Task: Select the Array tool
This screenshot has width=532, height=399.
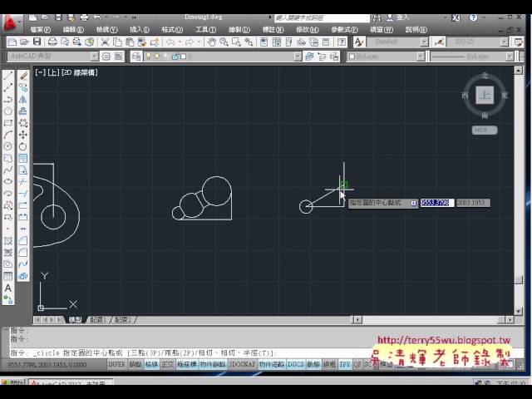Action: 23,123
